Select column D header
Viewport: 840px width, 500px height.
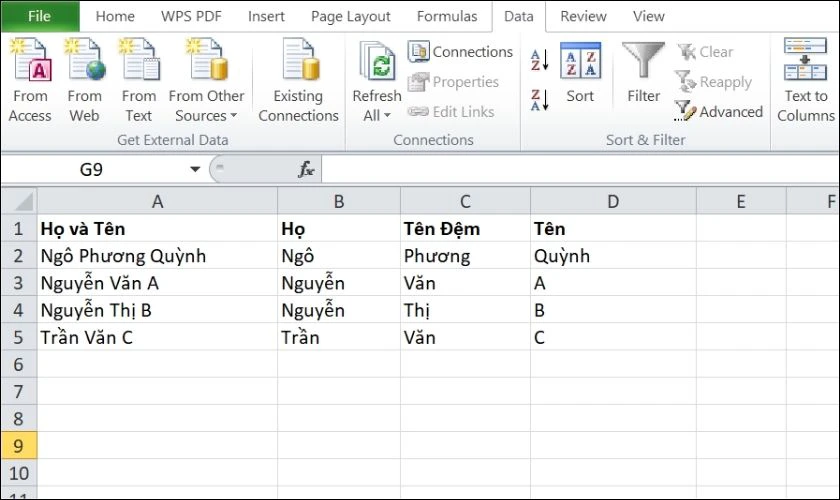point(613,201)
